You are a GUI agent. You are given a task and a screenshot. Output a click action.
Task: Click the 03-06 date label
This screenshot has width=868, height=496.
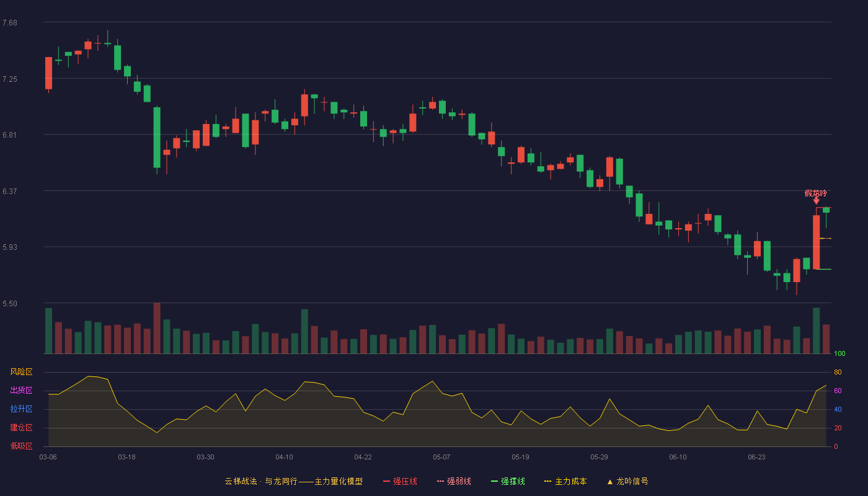[48, 457]
